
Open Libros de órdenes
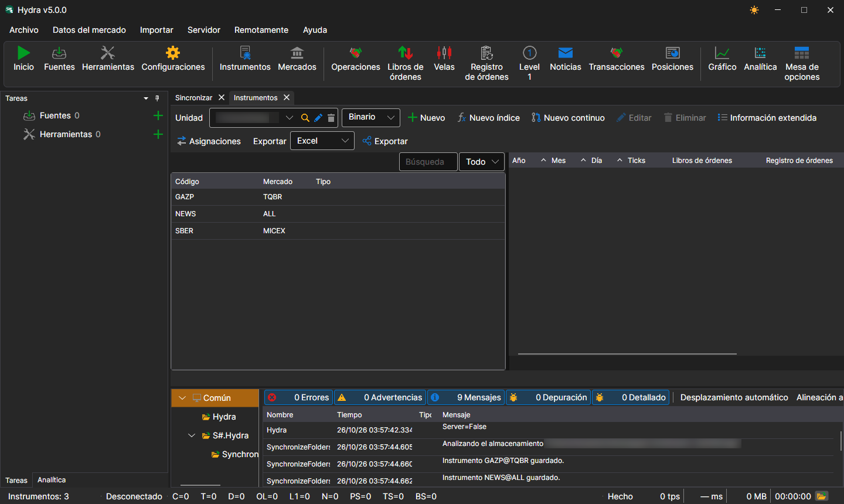pos(406,63)
